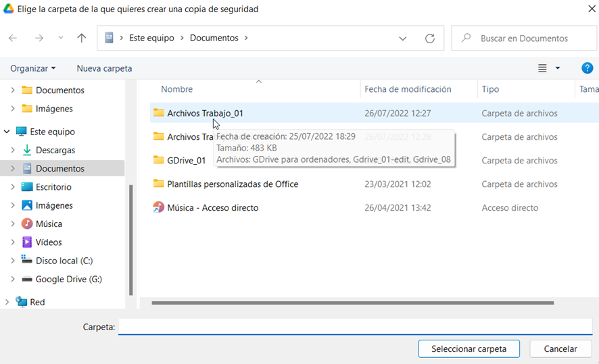Go up one folder level
The height and width of the screenshot is (364, 599).
[x=82, y=38]
